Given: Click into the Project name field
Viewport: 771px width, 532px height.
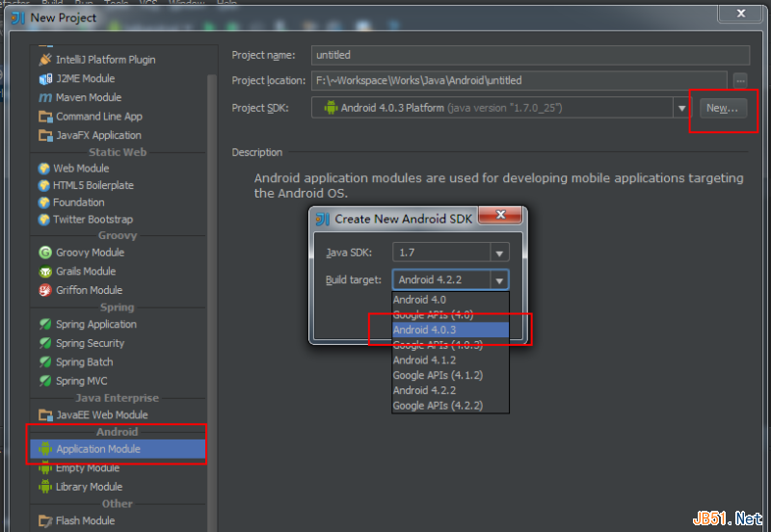Looking at the screenshot, I should click(x=530, y=56).
